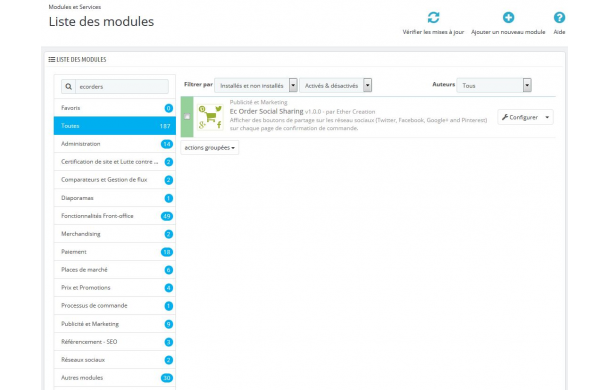610x390 pixels.
Task: Select Comparateurs et Gestion de flux
Action: (x=115, y=179)
